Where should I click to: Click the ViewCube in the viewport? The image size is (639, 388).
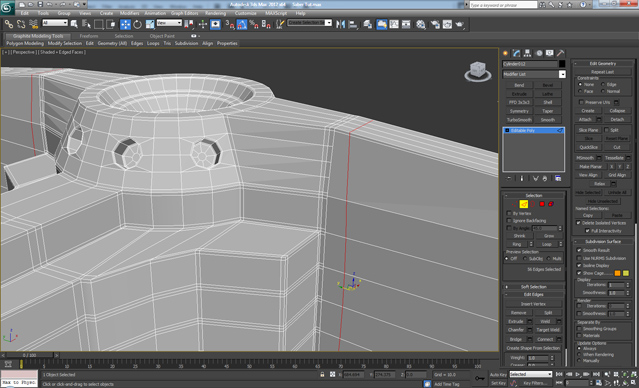478,71
